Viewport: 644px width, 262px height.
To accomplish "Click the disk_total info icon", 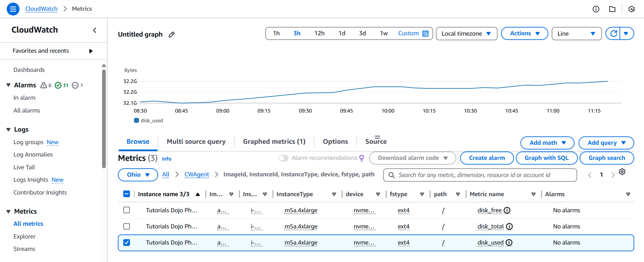I will (x=509, y=226).
